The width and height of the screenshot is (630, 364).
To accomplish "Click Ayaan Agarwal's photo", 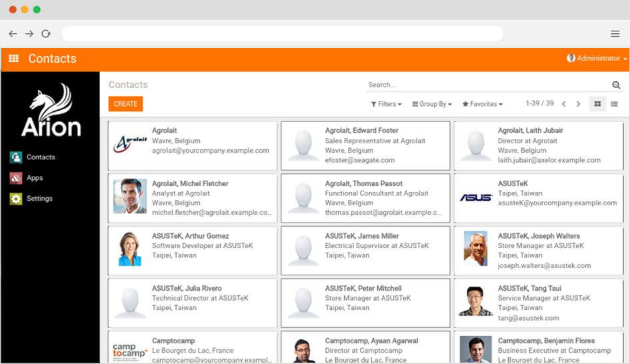I will pos(303,351).
